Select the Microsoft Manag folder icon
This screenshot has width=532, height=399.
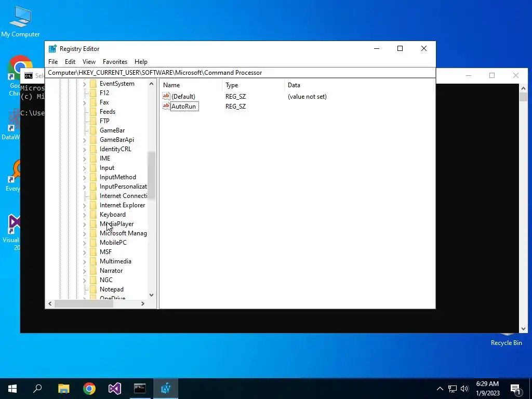tap(94, 233)
